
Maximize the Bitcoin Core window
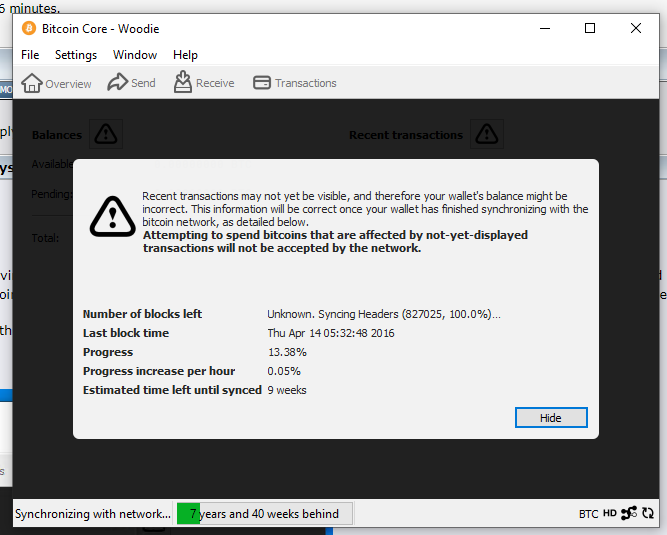(x=590, y=28)
